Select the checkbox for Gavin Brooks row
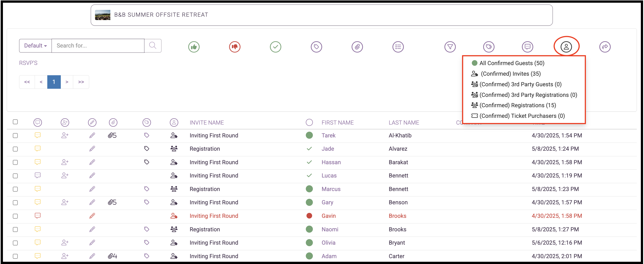Viewport: 644px width, 264px height. tap(15, 216)
